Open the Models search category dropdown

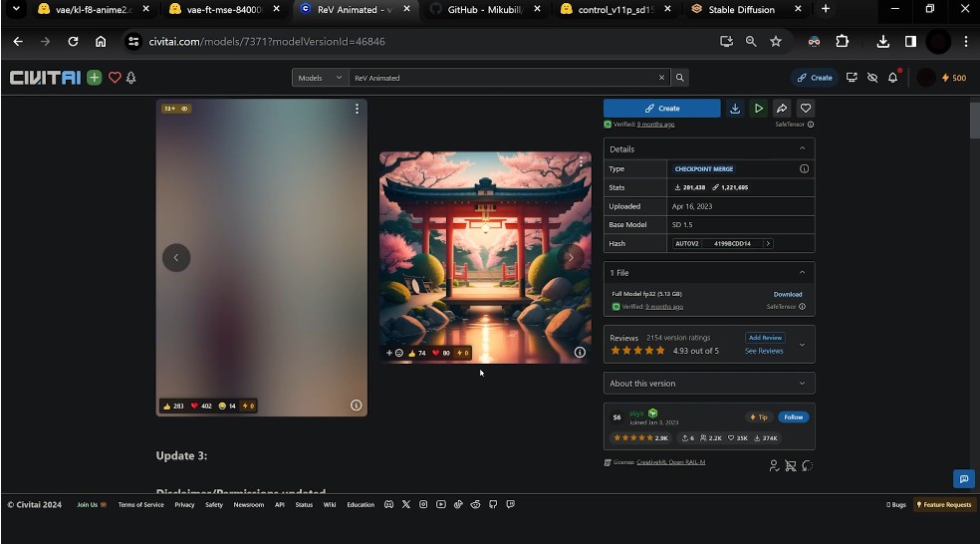click(x=320, y=78)
